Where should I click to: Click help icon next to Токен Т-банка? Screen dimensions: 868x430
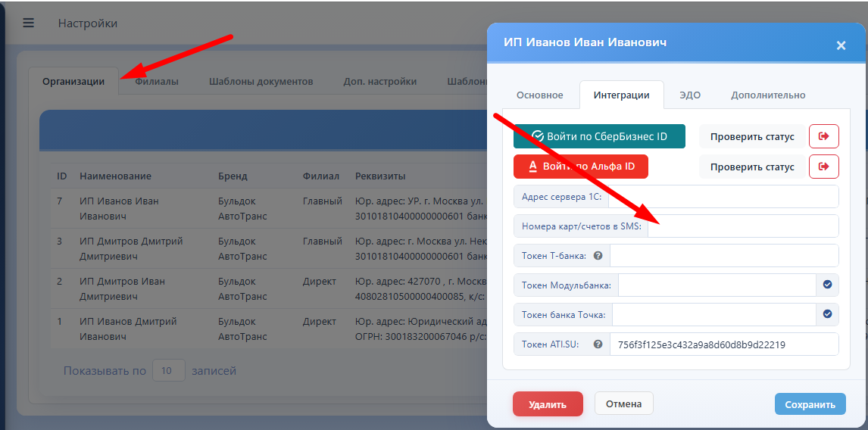pos(598,256)
